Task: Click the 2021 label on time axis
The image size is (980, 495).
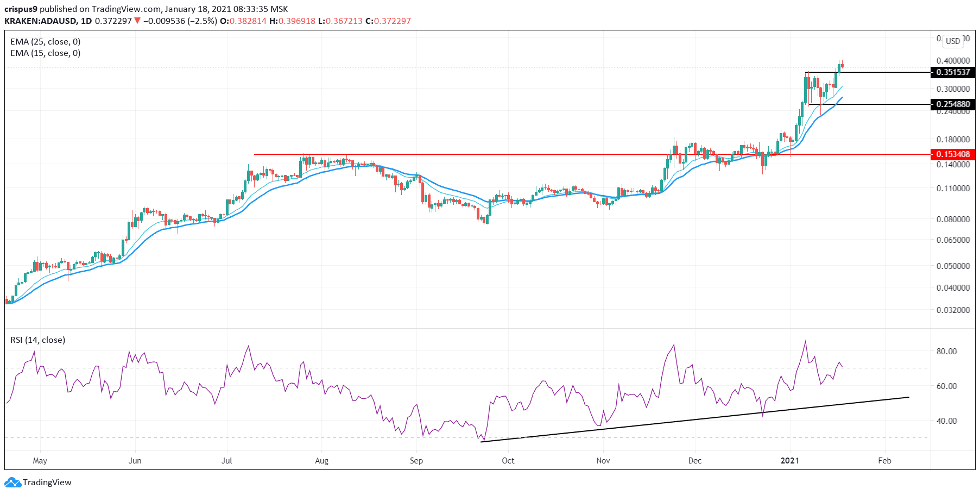Action: [789, 460]
